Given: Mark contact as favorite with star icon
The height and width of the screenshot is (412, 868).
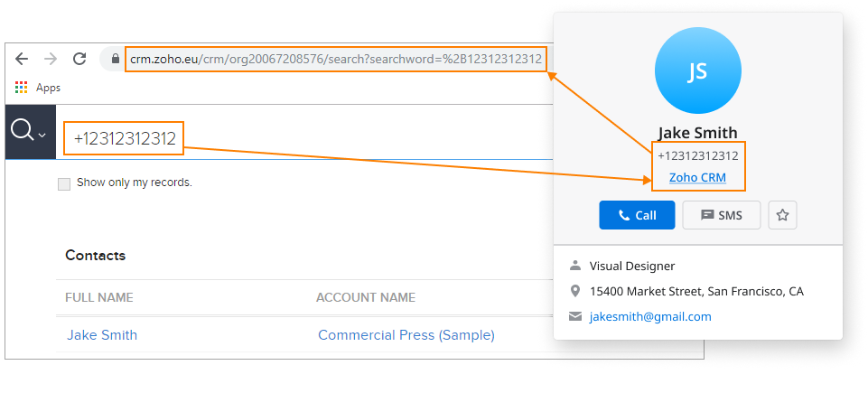Looking at the screenshot, I should point(783,215).
